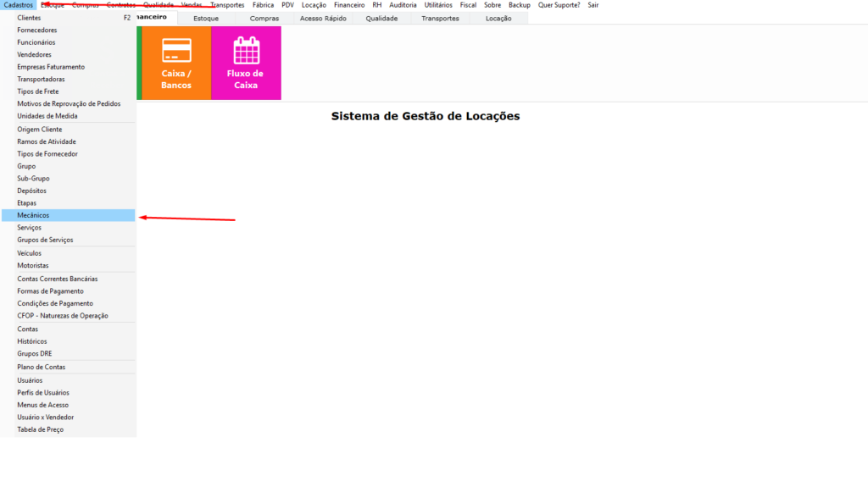Click Sair to exit the system
868x487 pixels.
[593, 5]
